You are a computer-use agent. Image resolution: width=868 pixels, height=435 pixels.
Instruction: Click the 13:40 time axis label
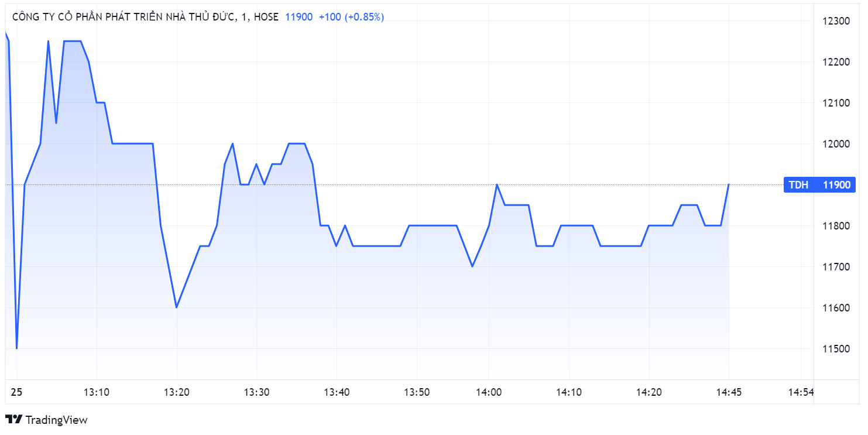click(337, 392)
